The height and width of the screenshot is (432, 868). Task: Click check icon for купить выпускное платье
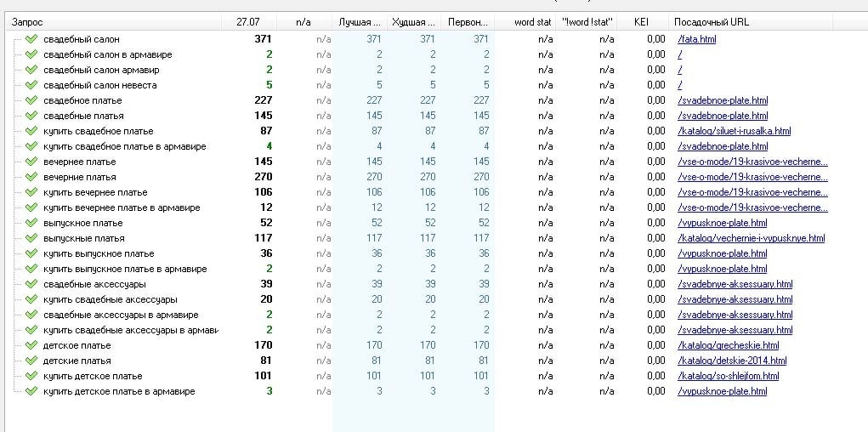tap(31, 253)
